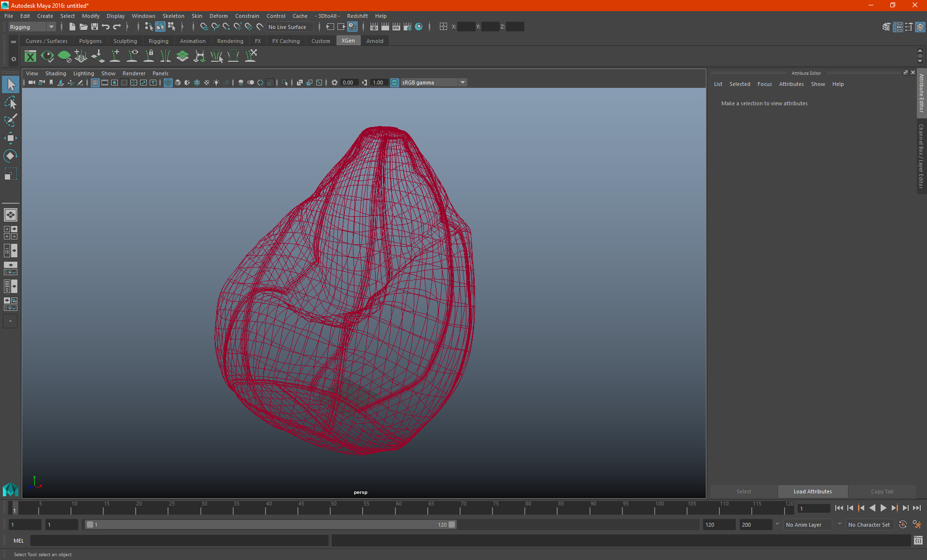Step to the next key
This screenshot has height=560, width=927.
894,508
